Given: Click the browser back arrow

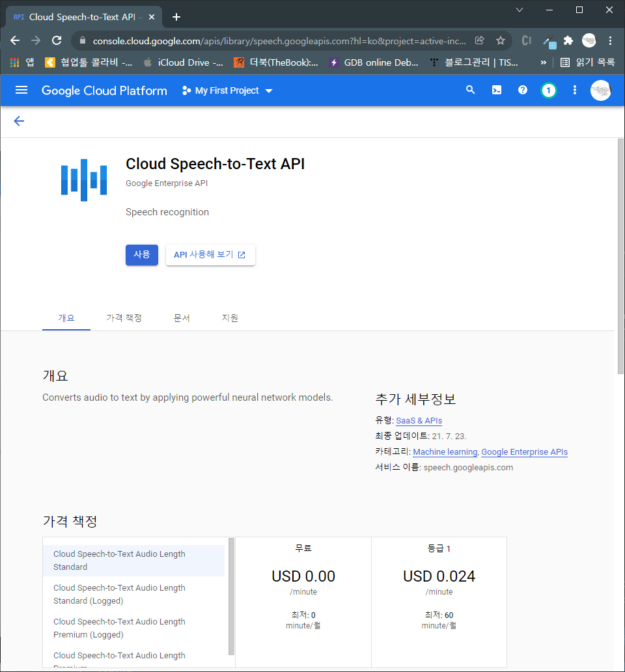Looking at the screenshot, I should [x=15, y=41].
